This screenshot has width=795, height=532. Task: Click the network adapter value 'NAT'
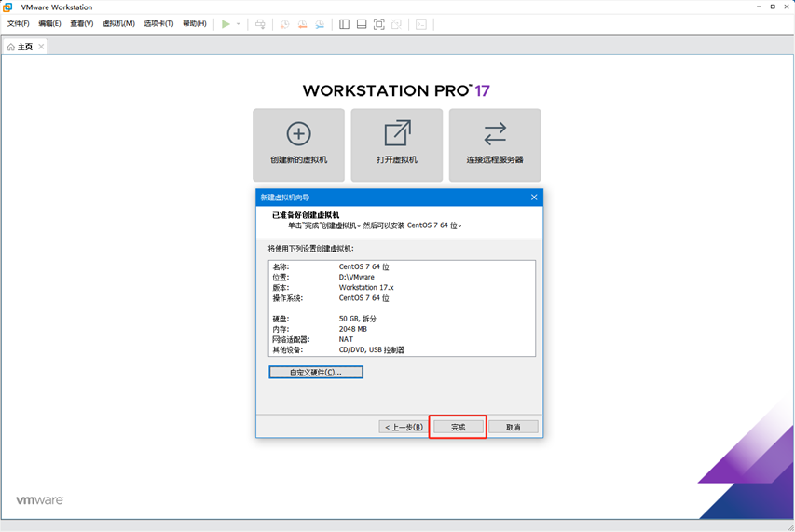(346, 339)
